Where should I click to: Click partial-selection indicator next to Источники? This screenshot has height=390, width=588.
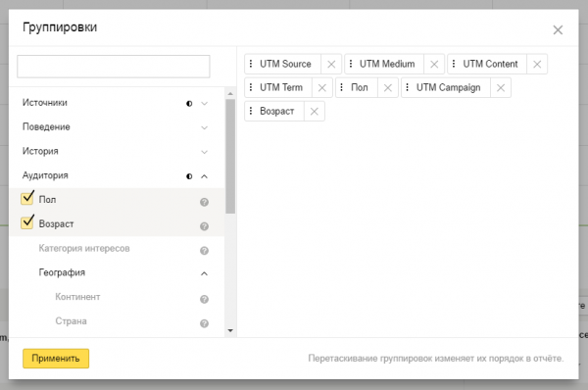pos(189,104)
